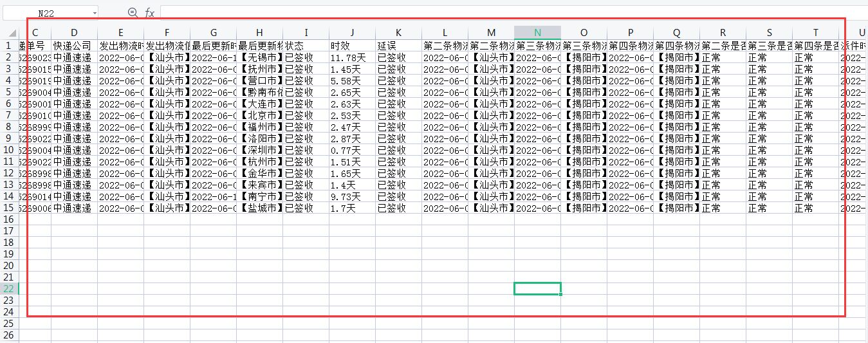
Task: Select column K header
Action: (399, 33)
